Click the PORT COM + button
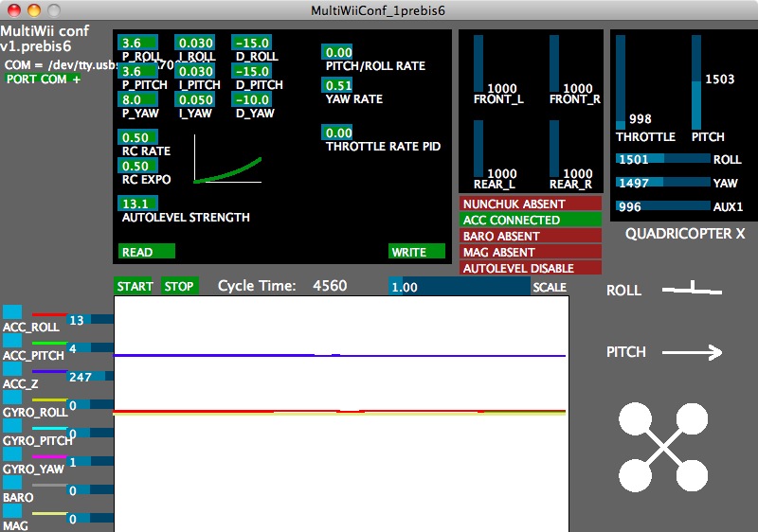The height and width of the screenshot is (532, 758). 43,80
